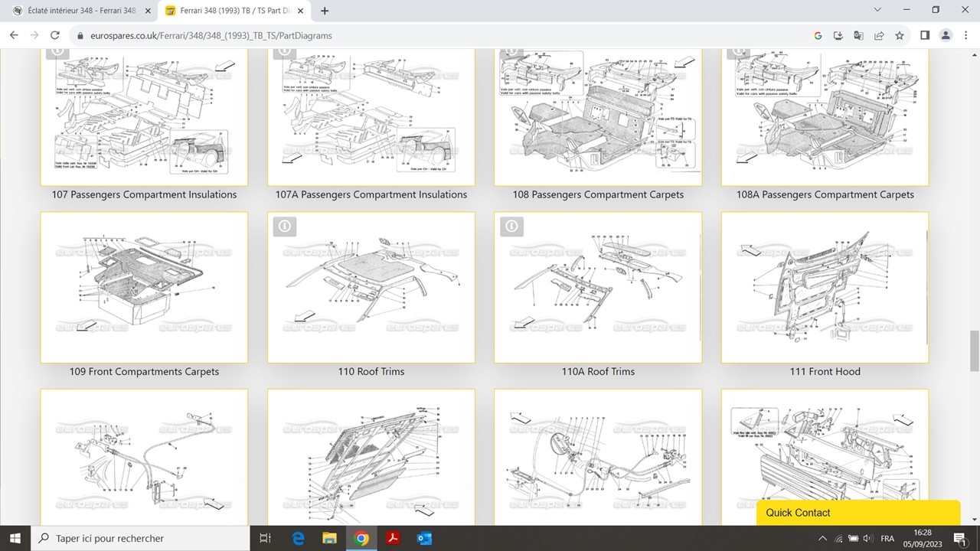The height and width of the screenshot is (551, 980).
Task: Bookmark this page with the star
Action: coord(900,35)
